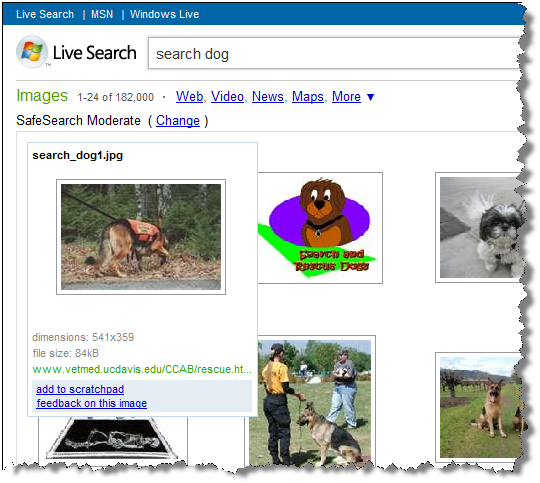The image size is (540, 483).
Task: Switch to News search results
Action: pyautogui.click(x=268, y=96)
